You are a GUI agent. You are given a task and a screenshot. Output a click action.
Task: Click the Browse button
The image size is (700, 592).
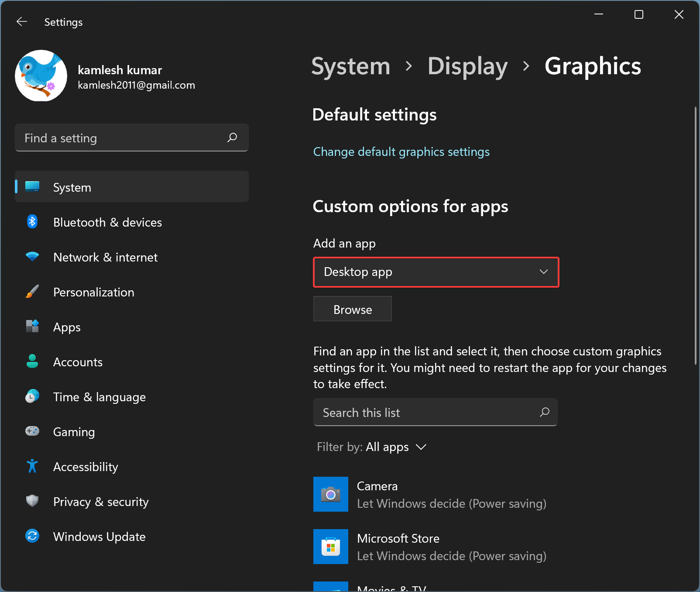[x=353, y=309]
